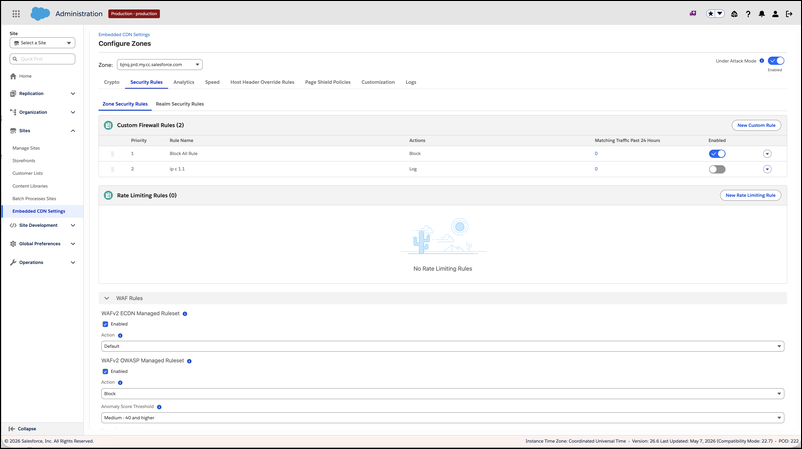802x449 pixels.
Task: Click the Organization sidebar icon
Action: coord(13,112)
